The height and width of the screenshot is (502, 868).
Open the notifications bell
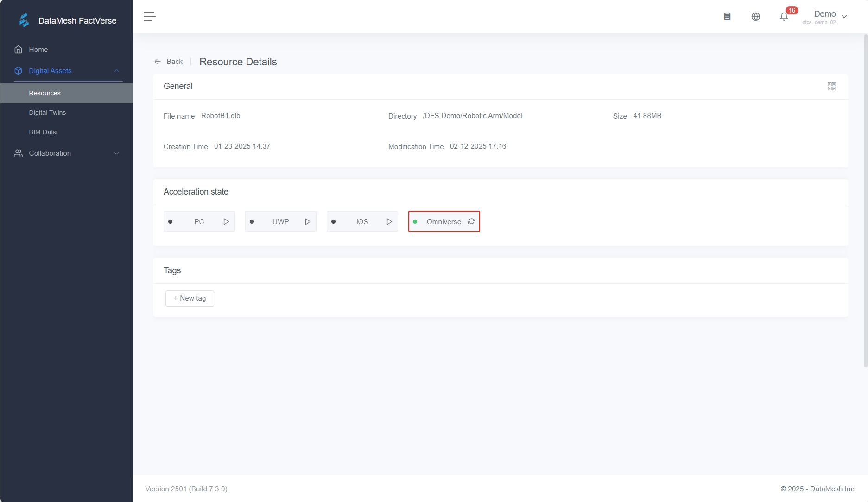(784, 17)
